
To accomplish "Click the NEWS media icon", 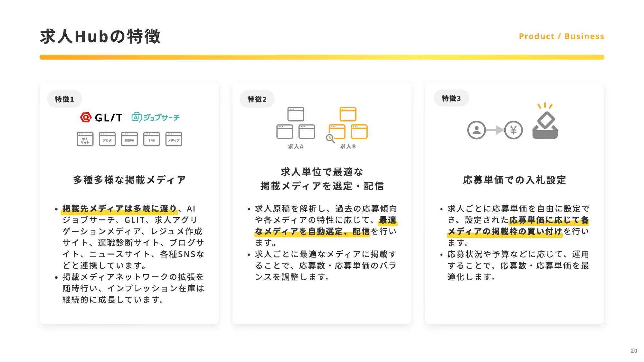I will (129, 140).
